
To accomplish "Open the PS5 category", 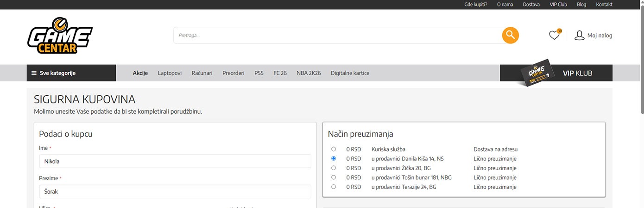I will (x=259, y=73).
